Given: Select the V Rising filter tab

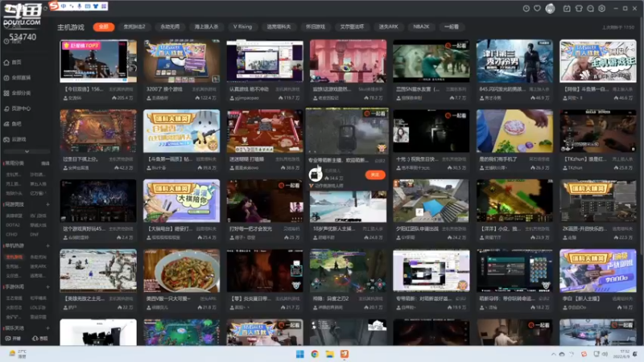Looking at the screenshot, I should [x=243, y=27].
